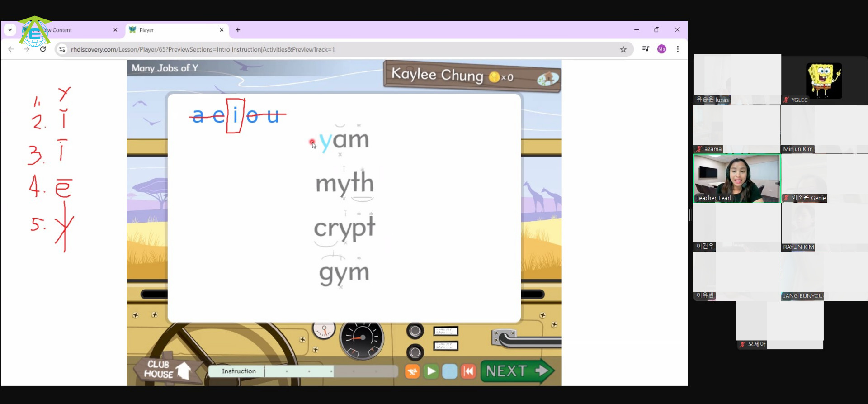Play the lesson with the green play button
This screenshot has height=404, width=868.
click(x=431, y=371)
